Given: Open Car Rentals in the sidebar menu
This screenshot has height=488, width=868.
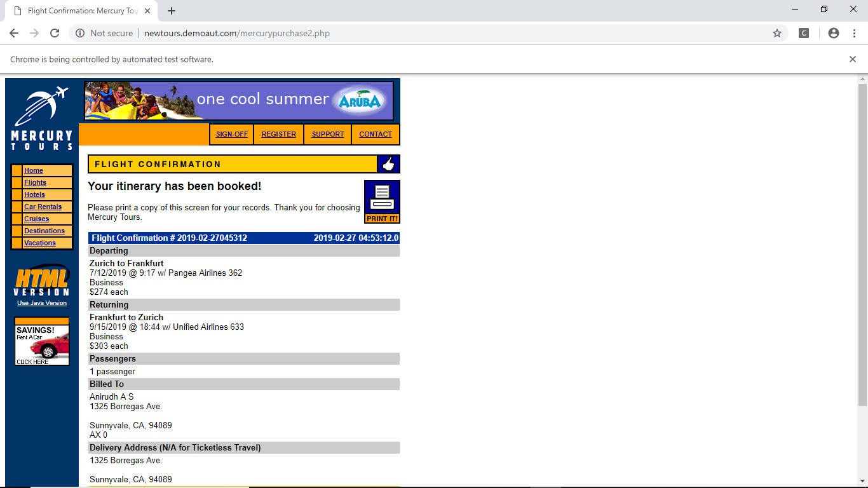Looking at the screenshot, I should point(43,207).
